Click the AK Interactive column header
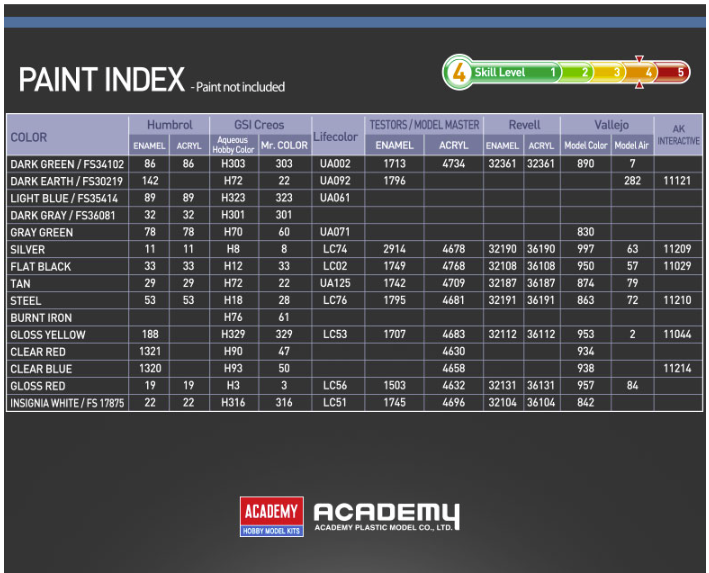 [678, 135]
